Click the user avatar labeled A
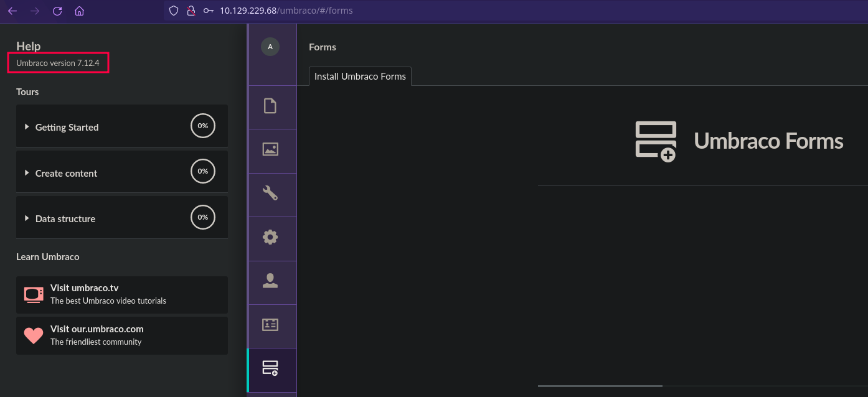Image resolution: width=868 pixels, height=397 pixels. click(270, 47)
